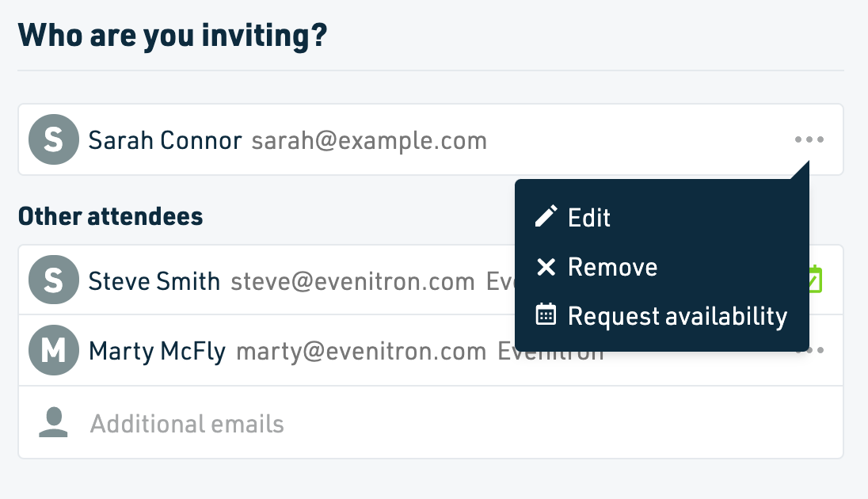The image size is (868, 499).
Task: Click Sarah Connor's avatar circle
Action: click(54, 139)
